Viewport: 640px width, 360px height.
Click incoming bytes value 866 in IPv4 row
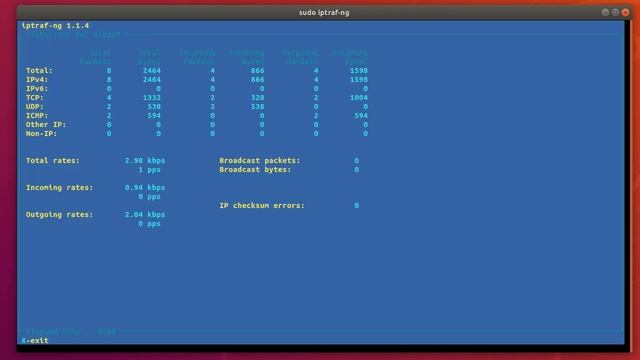click(x=258, y=80)
